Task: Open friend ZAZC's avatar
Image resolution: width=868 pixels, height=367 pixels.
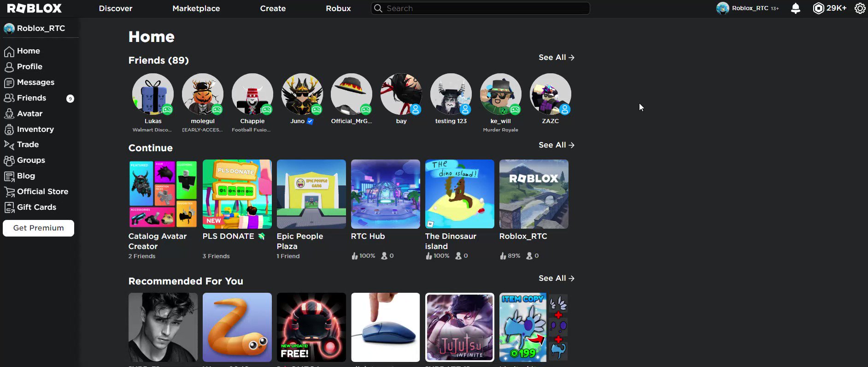Action: (x=551, y=94)
